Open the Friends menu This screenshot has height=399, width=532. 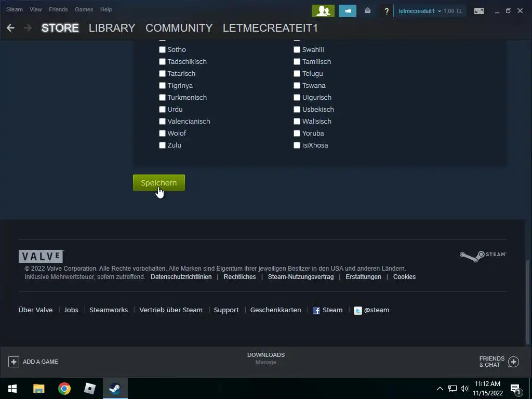[58, 9]
